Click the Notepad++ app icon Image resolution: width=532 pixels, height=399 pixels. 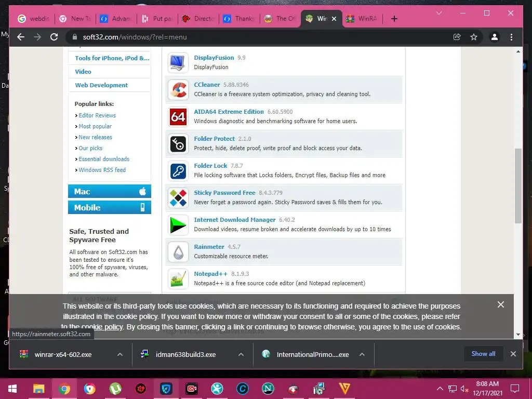pos(178,279)
